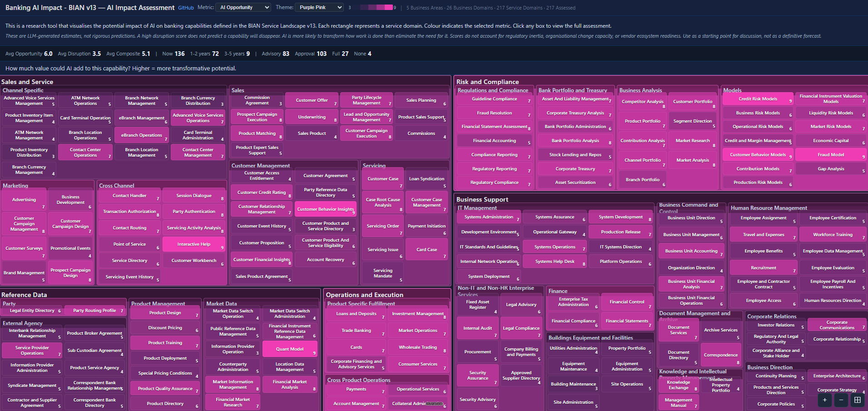
Task: Select the Fraud Resolution tile
Action: [494, 113]
